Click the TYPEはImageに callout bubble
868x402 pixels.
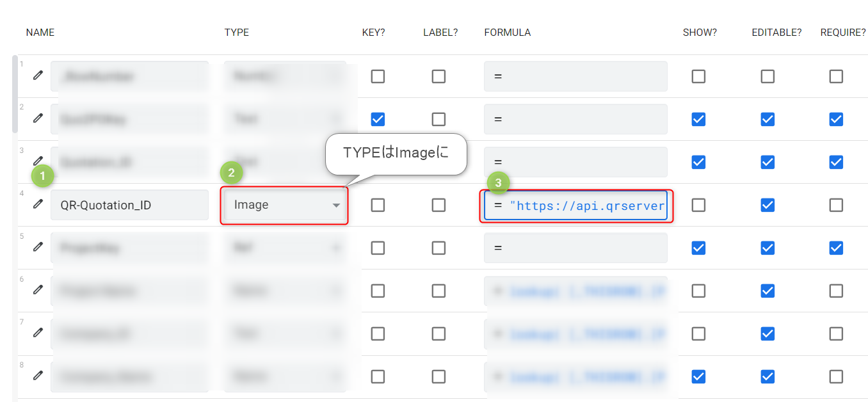tap(395, 154)
